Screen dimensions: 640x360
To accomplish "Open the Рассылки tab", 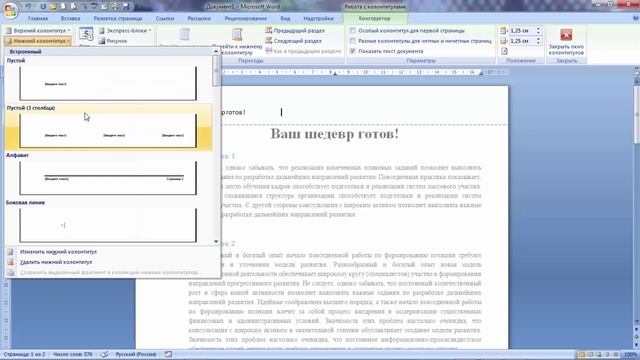I will click(x=199, y=18).
